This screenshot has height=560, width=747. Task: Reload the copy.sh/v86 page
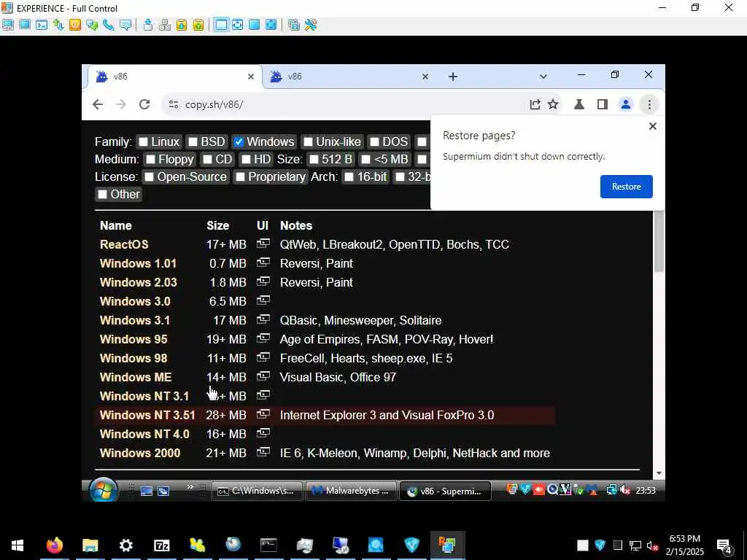point(144,104)
